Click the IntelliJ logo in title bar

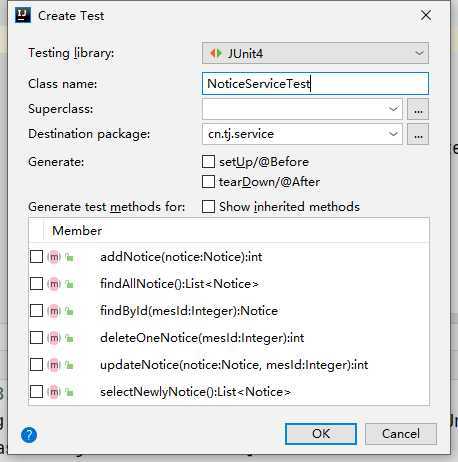(23, 15)
